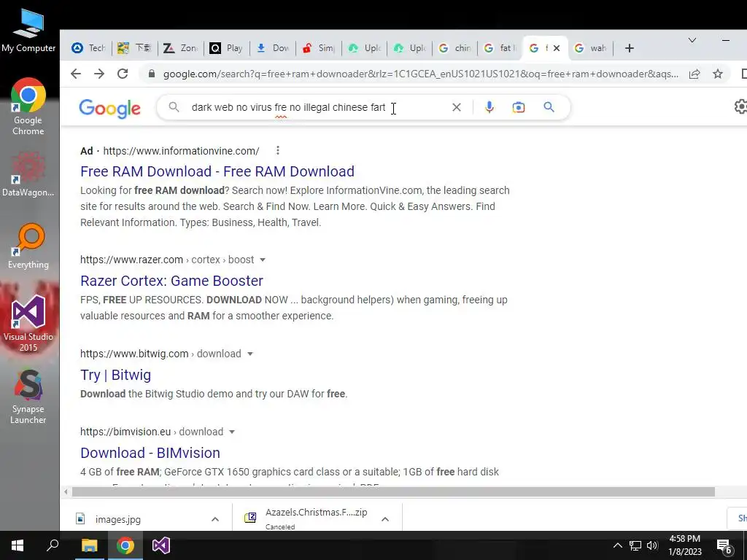The height and width of the screenshot is (560, 747).
Task: Open Google settings gear
Action: click(740, 106)
